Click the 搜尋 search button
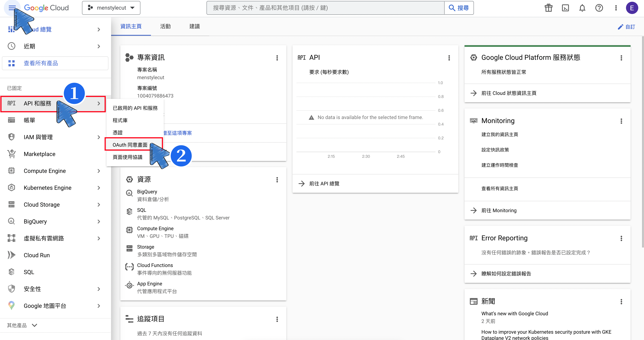Screen dimensions: 644x340 pos(459,8)
